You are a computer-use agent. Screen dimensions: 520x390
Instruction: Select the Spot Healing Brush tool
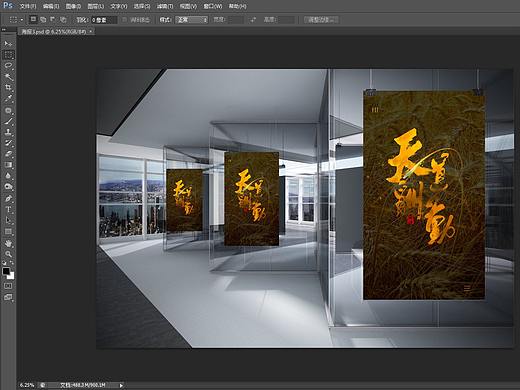coord(8,110)
